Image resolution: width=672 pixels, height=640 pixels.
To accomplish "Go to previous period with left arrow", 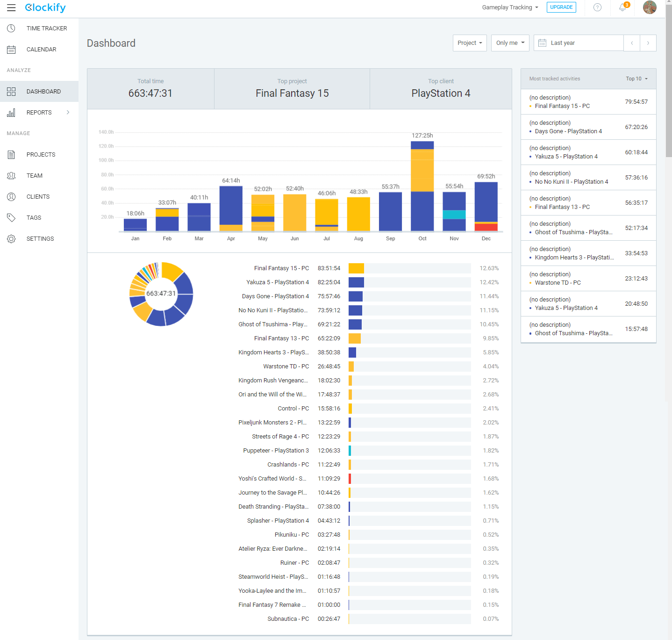I will pyautogui.click(x=632, y=43).
